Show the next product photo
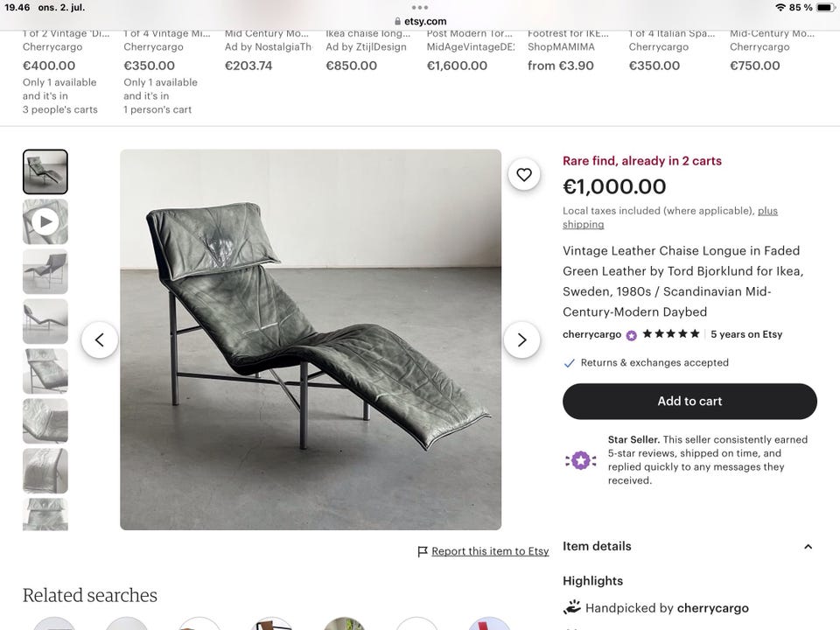This screenshot has height=630, width=840. 521,339
